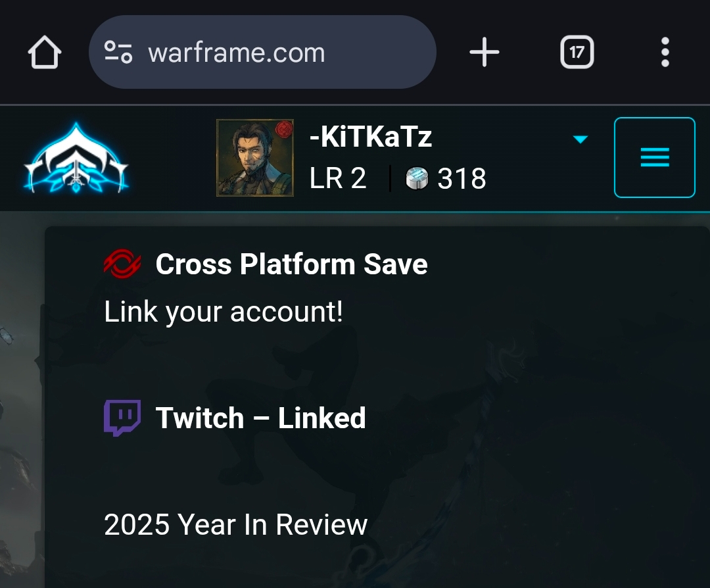
Task: Click the Cross Platform Save icon
Action: pyautogui.click(x=122, y=264)
